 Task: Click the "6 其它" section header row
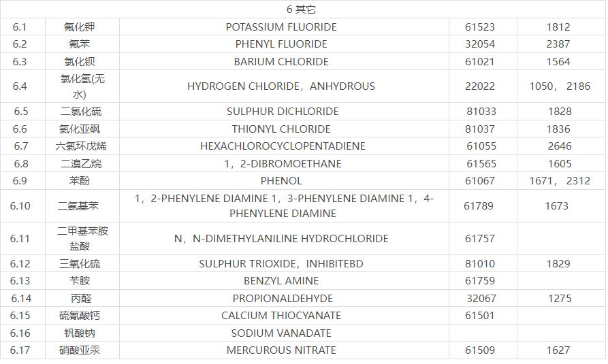point(301,10)
